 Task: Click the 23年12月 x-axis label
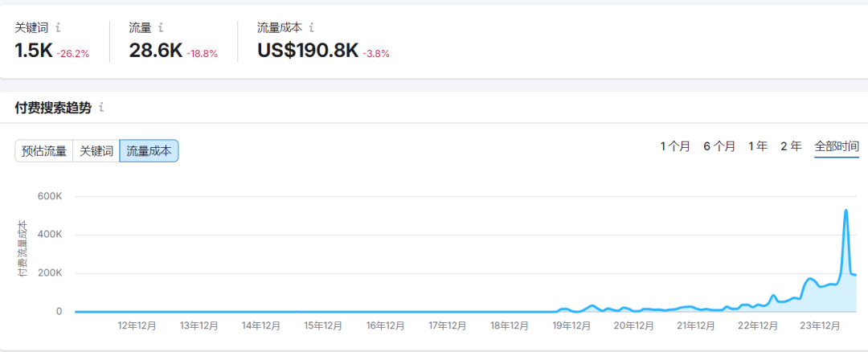tap(821, 326)
